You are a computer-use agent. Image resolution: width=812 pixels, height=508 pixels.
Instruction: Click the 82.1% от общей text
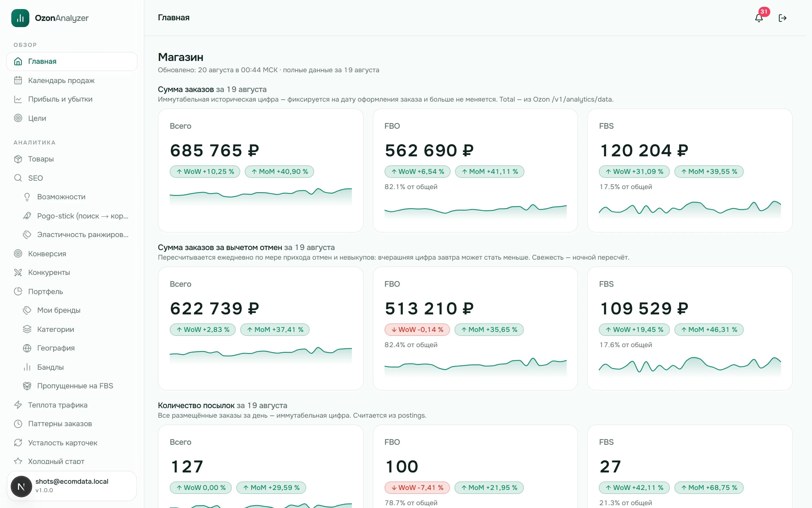point(411,187)
